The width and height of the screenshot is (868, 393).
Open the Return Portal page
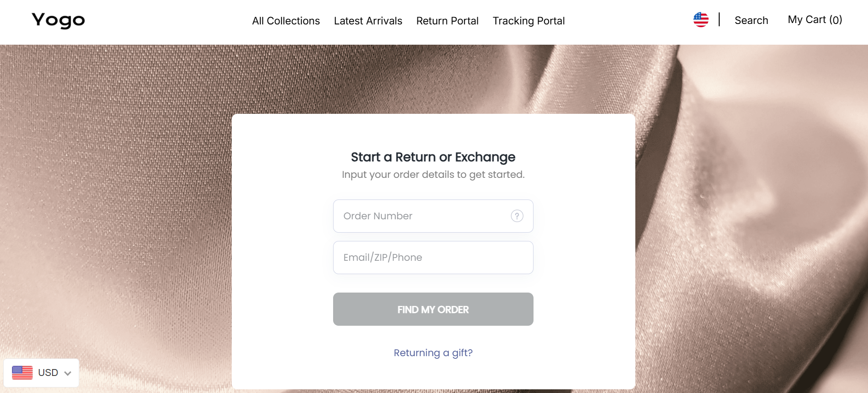coord(447,21)
